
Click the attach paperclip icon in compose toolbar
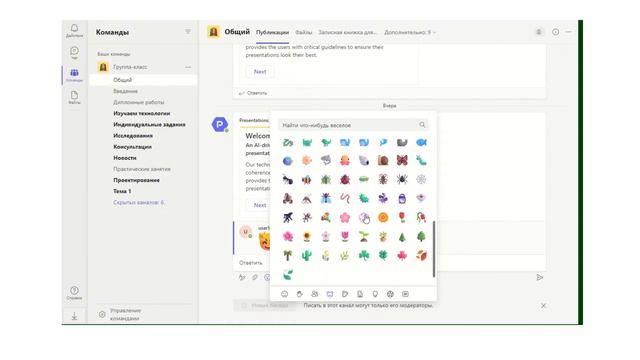[x=255, y=278]
